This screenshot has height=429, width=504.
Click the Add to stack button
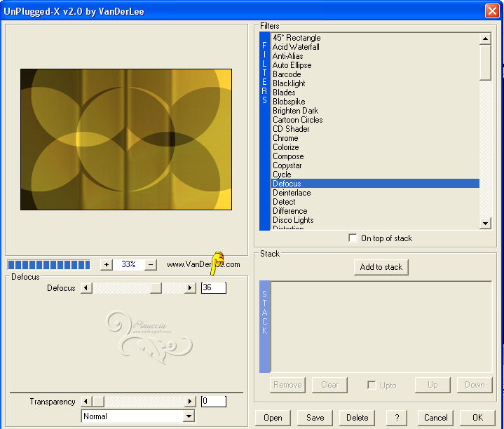(x=381, y=267)
